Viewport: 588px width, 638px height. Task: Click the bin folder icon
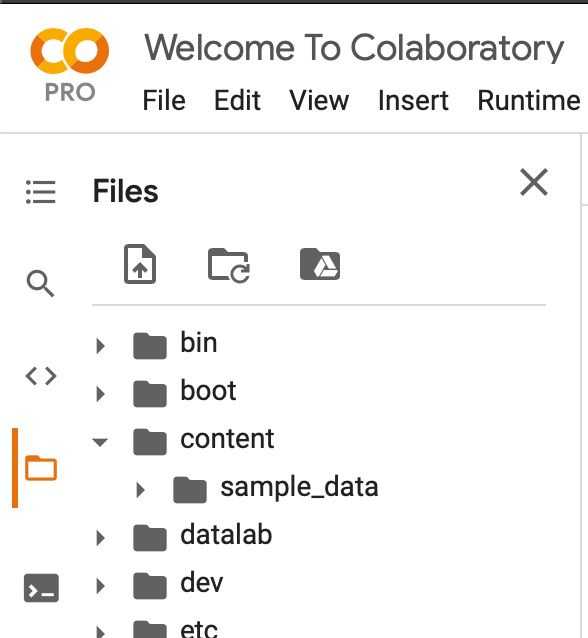coord(150,346)
